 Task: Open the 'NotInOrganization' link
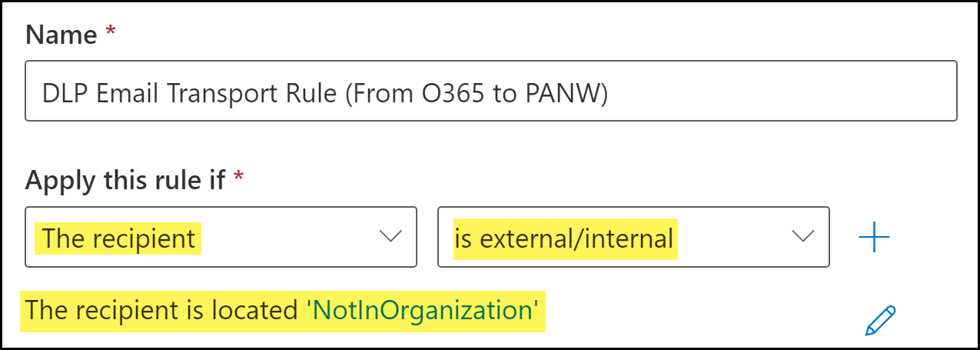(420, 310)
